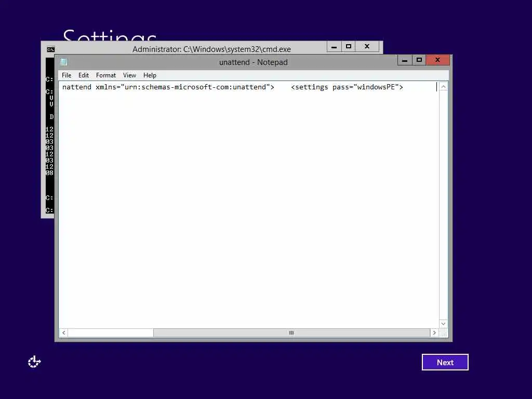This screenshot has width=532, height=399.
Task: Click the Notepad icon in the title bar
Action: point(63,62)
